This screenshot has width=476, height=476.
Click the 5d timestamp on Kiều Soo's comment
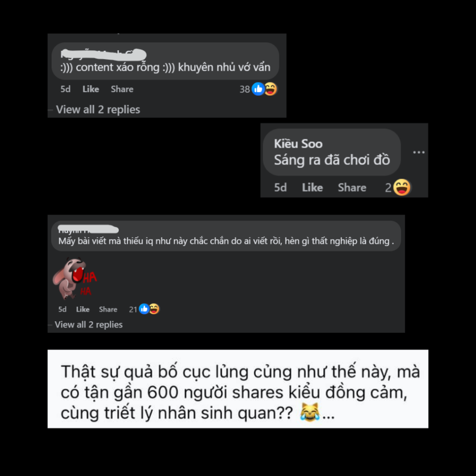pyautogui.click(x=280, y=187)
